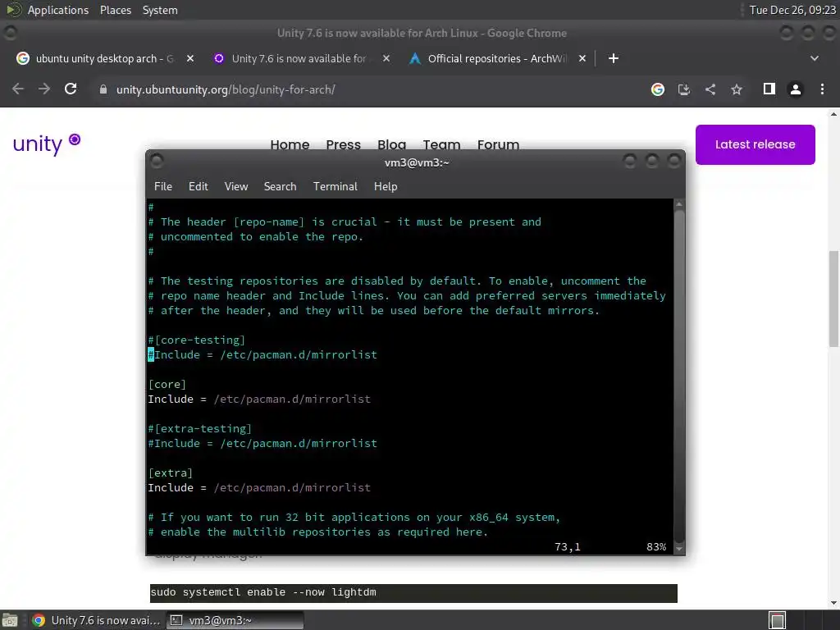This screenshot has height=630, width=840.
Task: Go back in Chrome browser
Action: click(18, 89)
